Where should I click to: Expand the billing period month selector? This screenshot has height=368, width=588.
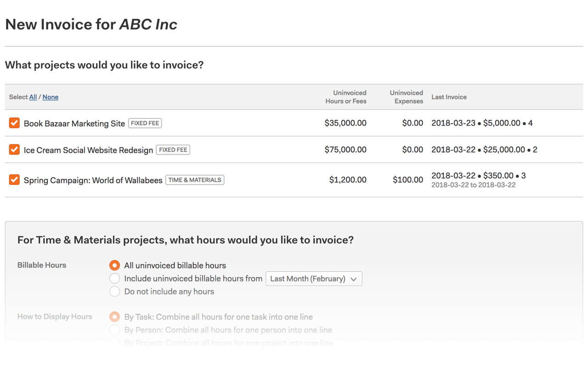point(314,278)
